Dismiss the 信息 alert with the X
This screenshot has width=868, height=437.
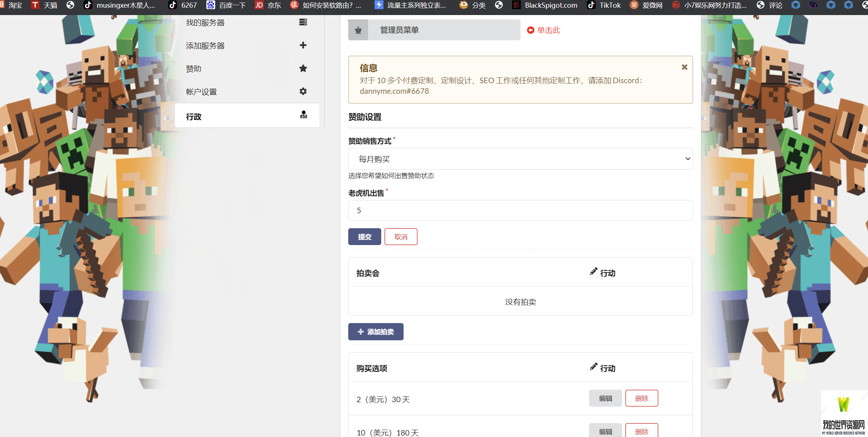(x=684, y=67)
